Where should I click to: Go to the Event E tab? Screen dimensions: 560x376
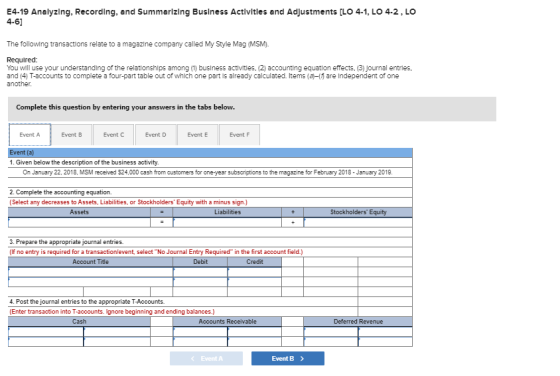198,135
